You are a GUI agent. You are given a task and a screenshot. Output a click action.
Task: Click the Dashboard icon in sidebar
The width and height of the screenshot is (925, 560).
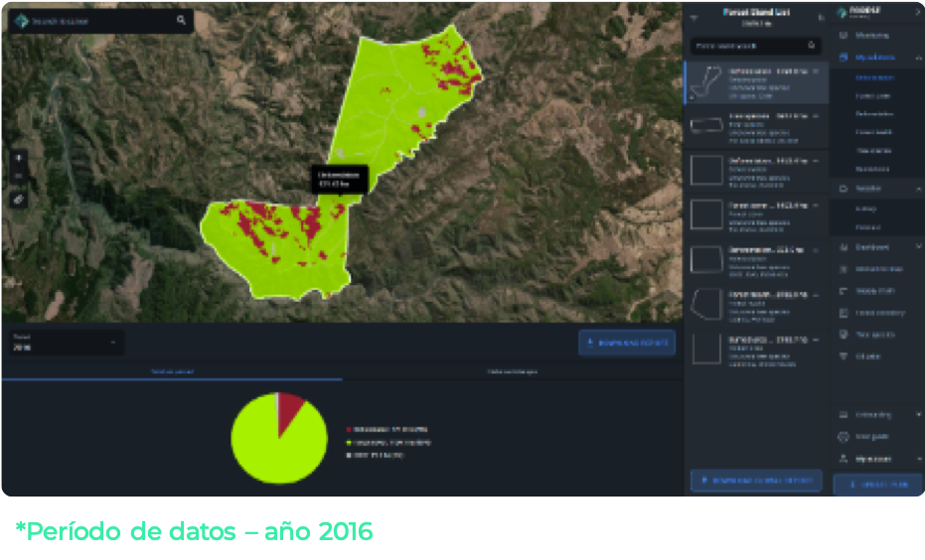coord(843,247)
